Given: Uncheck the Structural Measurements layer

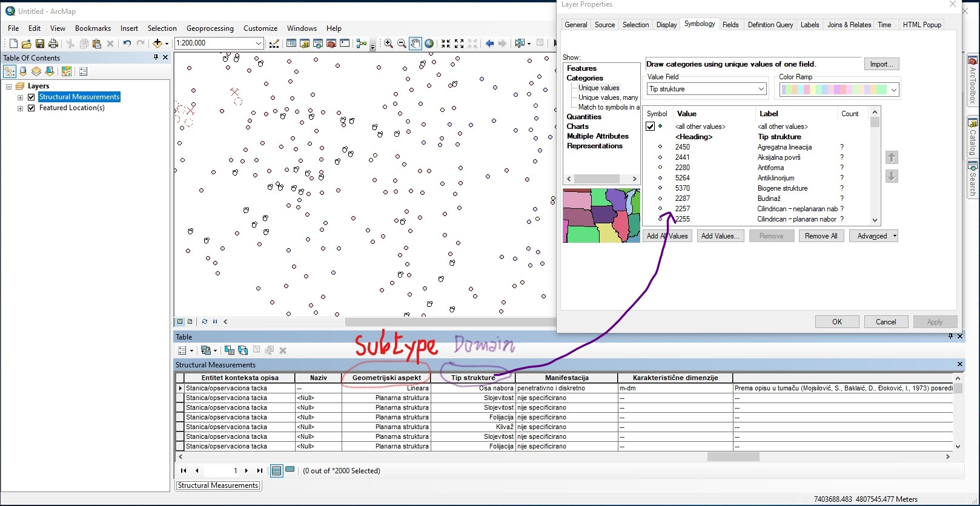Looking at the screenshot, I should pyautogui.click(x=31, y=97).
